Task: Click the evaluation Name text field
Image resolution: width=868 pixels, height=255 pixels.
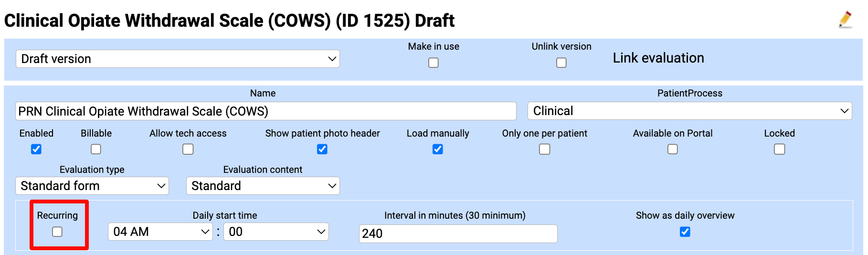Action: point(265,111)
